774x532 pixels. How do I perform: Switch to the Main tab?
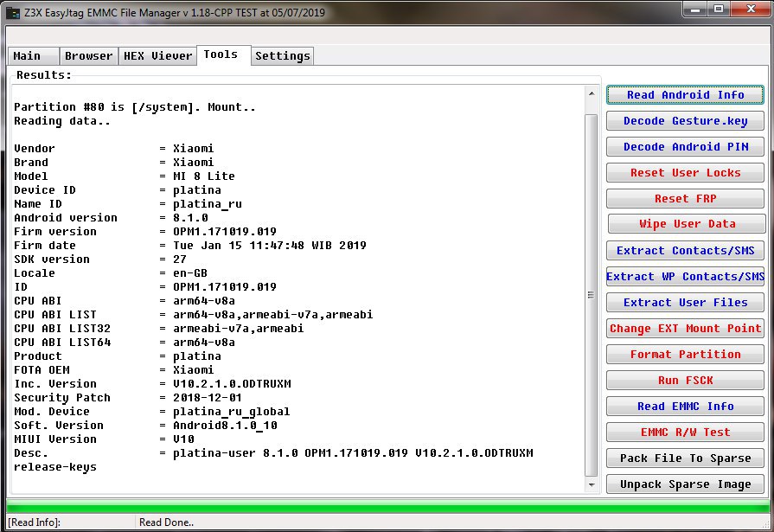click(x=34, y=56)
